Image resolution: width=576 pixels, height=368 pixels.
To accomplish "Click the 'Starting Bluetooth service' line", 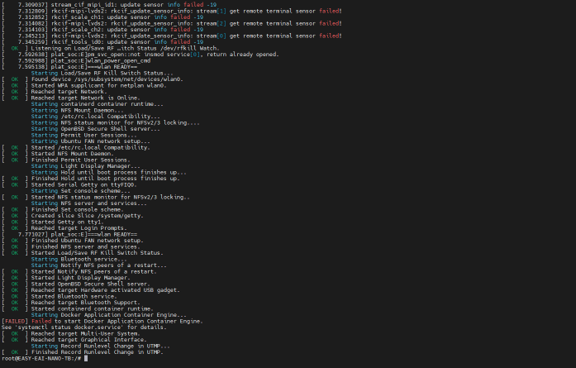I will coord(79,259).
